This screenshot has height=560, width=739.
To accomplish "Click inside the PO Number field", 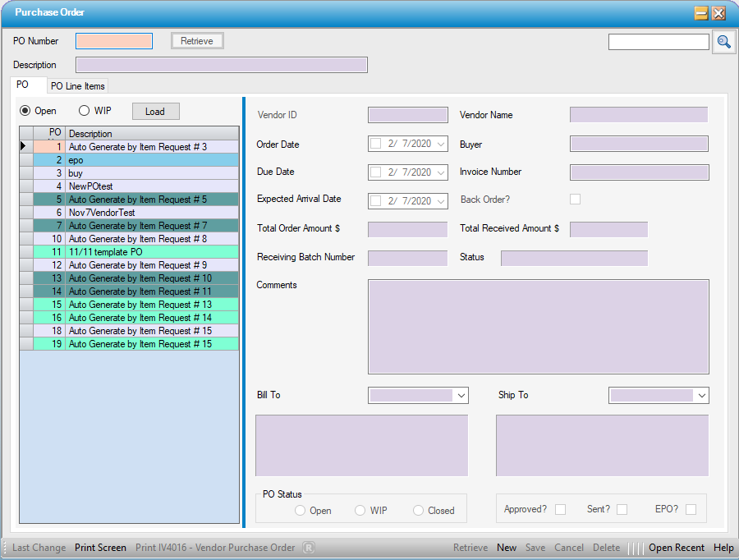I will (113, 40).
